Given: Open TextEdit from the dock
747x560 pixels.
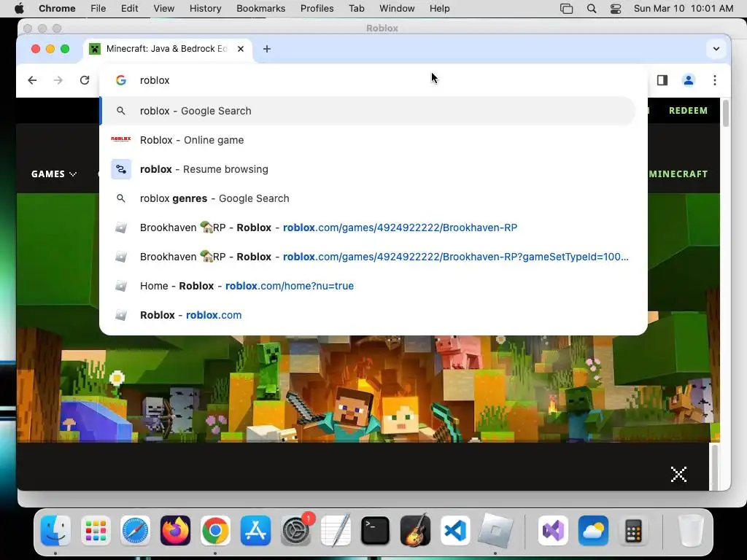Looking at the screenshot, I should (x=336, y=530).
